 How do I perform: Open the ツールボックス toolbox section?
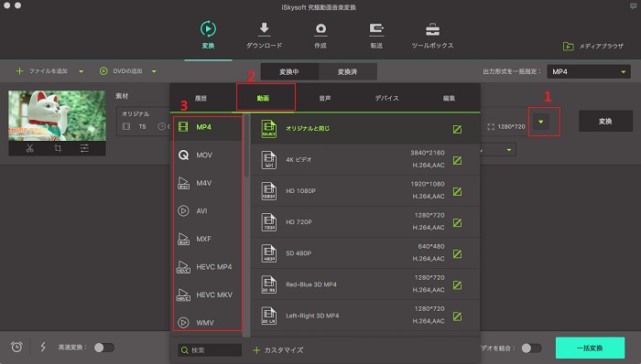[432, 36]
